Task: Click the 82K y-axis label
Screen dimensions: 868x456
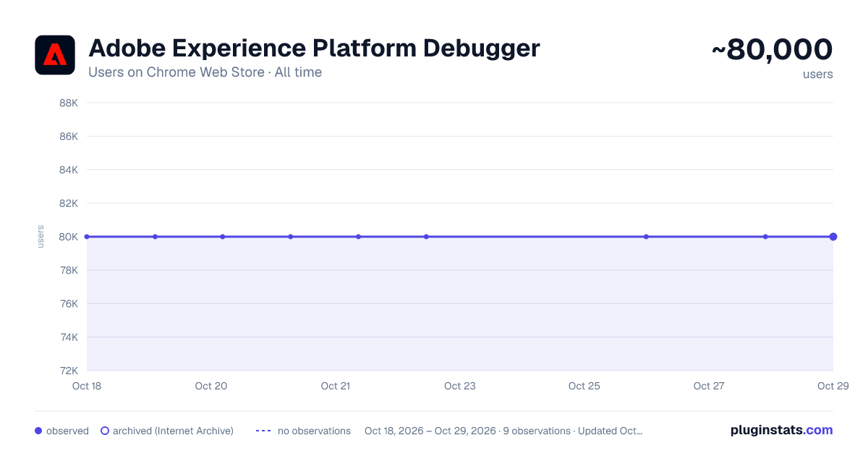Action: [69, 203]
